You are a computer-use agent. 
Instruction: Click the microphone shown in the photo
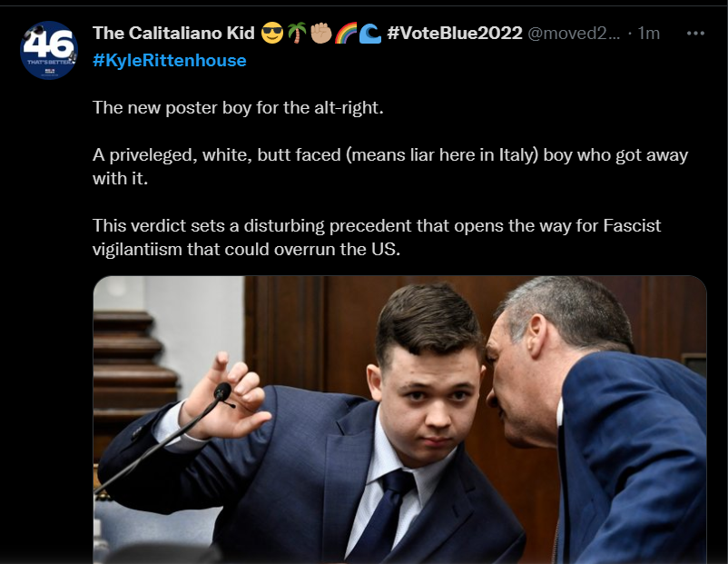(x=221, y=393)
